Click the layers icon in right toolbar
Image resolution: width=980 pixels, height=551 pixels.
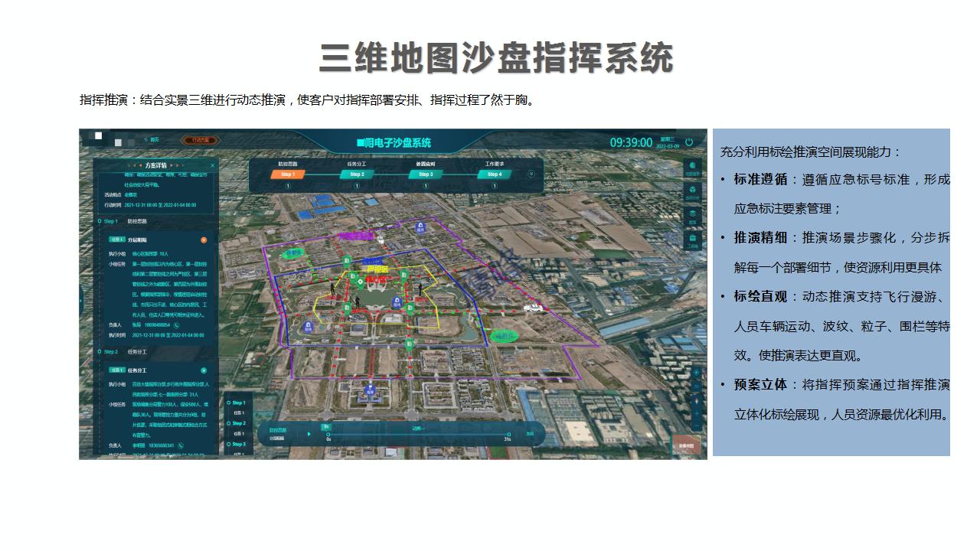pos(692,216)
